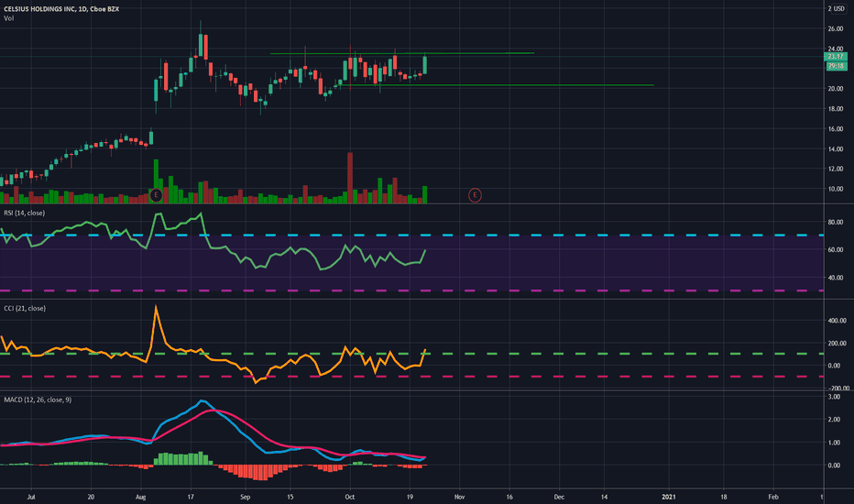The image size is (854, 504).
Task: Click the Vol indicator label
Action: (x=9, y=18)
